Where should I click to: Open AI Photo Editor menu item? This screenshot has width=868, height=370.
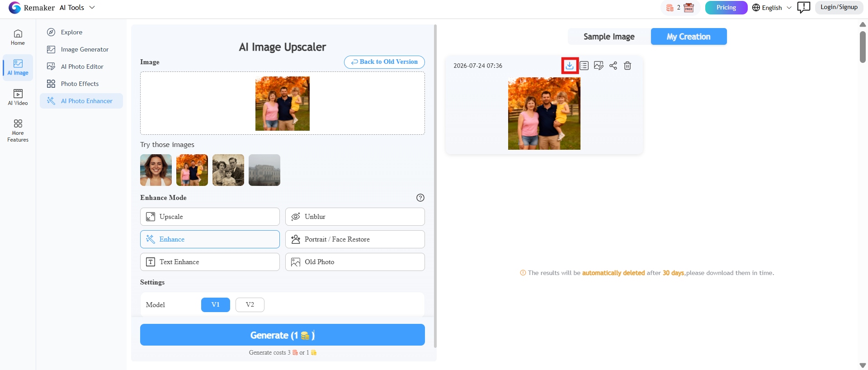click(x=81, y=66)
